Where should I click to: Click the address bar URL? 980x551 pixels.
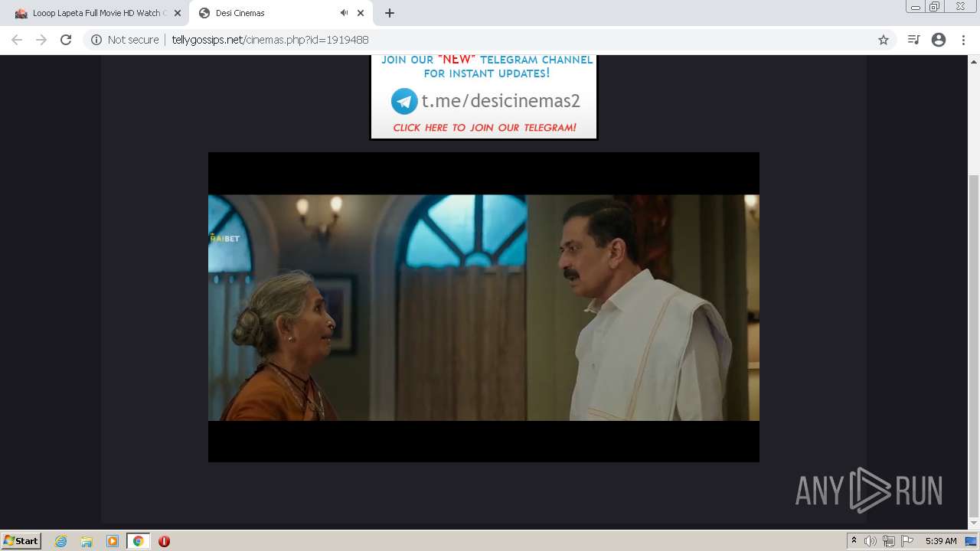270,40
